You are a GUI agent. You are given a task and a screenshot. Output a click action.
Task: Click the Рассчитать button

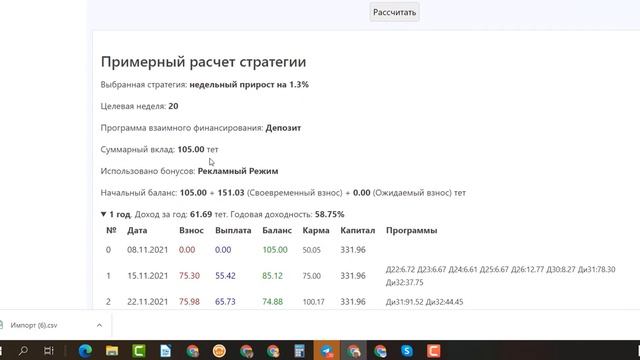coord(394,12)
